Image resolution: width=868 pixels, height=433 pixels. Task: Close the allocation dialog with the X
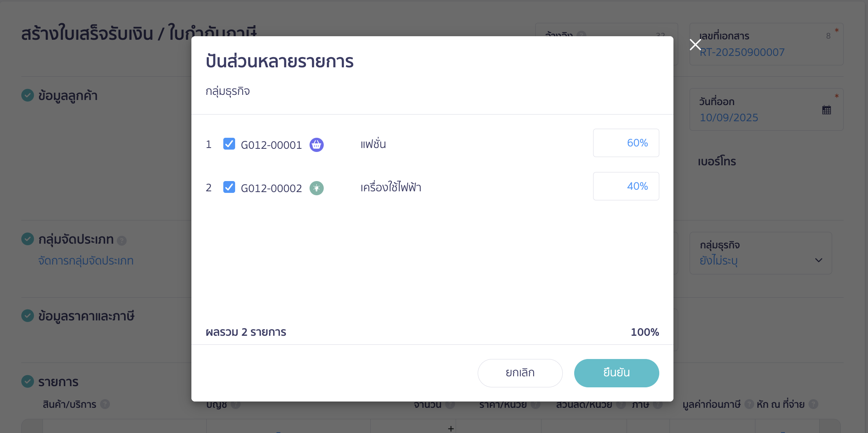click(x=696, y=44)
